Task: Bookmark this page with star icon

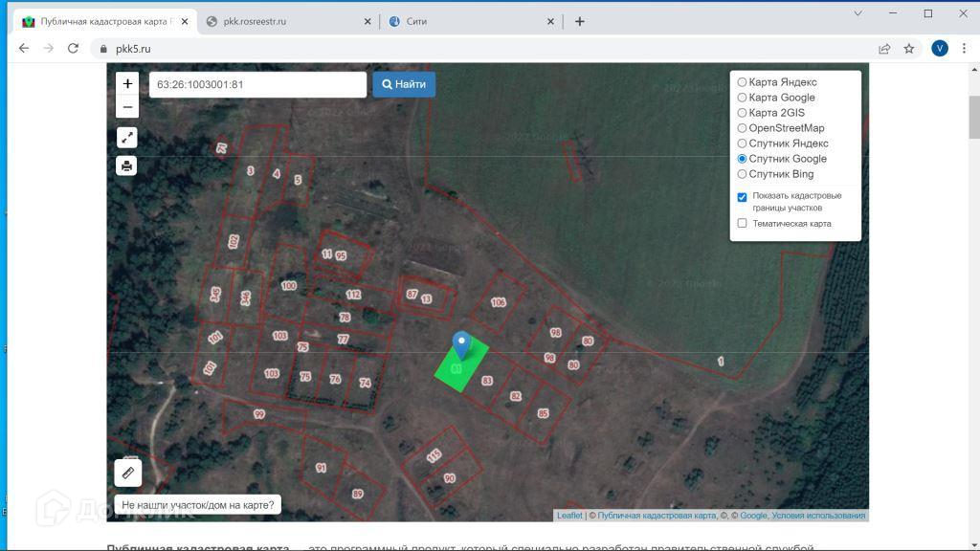Action: point(909,49)
